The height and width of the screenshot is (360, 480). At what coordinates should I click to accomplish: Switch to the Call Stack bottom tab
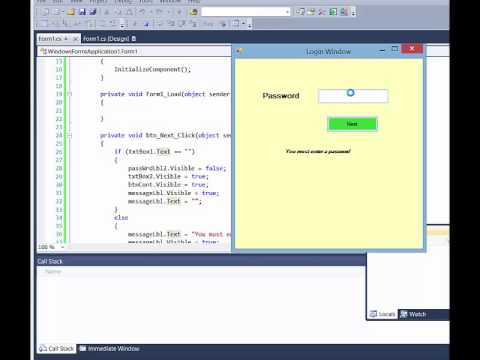click(57, 349)
